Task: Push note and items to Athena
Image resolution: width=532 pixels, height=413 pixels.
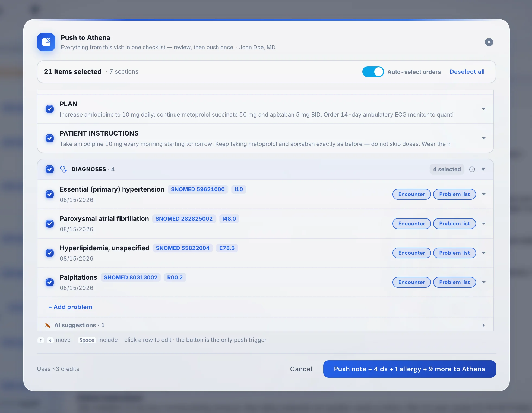Action: point(410,369)
